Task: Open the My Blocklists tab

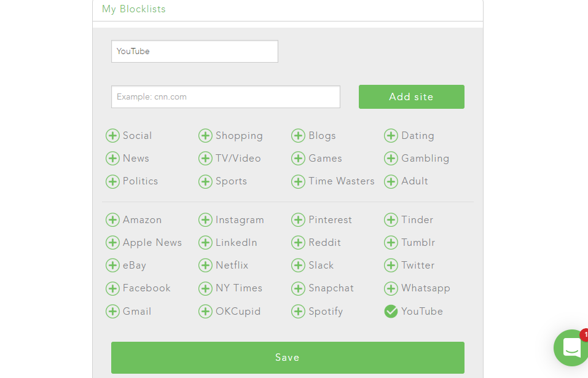Action: pos(134,9)
